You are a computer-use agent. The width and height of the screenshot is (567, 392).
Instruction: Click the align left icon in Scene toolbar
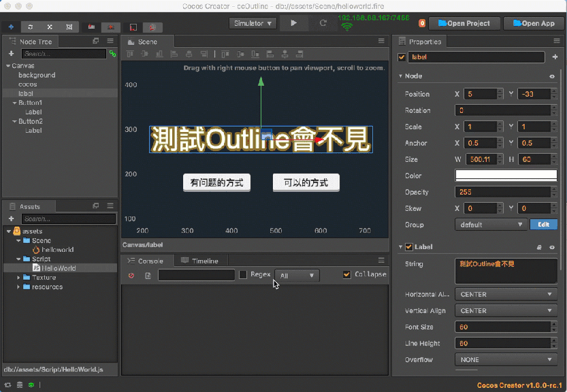coord(174,54)
